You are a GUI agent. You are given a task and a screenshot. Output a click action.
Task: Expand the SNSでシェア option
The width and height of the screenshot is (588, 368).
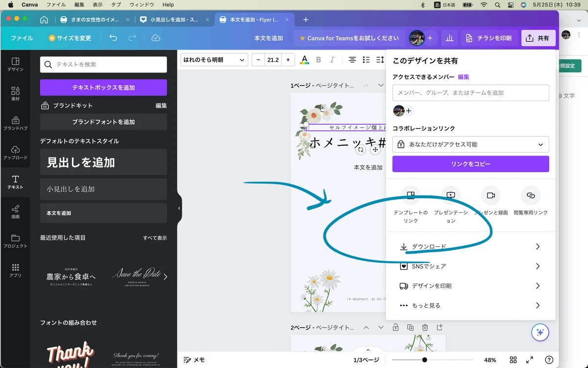coord(470,266)
